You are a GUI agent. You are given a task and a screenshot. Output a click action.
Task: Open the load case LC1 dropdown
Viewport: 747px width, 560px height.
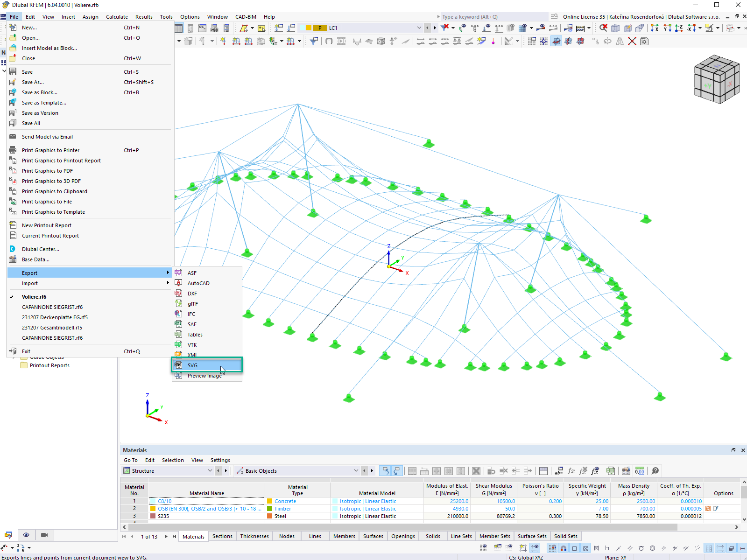click(419, 28)
